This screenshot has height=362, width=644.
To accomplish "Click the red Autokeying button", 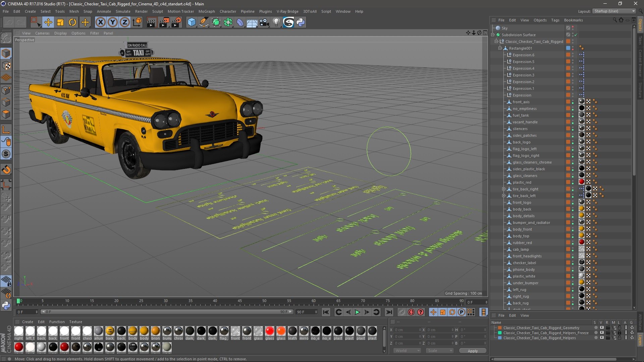I will pyautogui.click(x=411, y=312).
